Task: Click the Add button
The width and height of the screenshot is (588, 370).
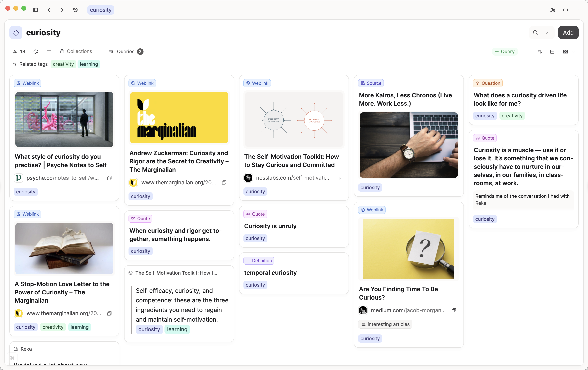Action: [x=568, y=33]
